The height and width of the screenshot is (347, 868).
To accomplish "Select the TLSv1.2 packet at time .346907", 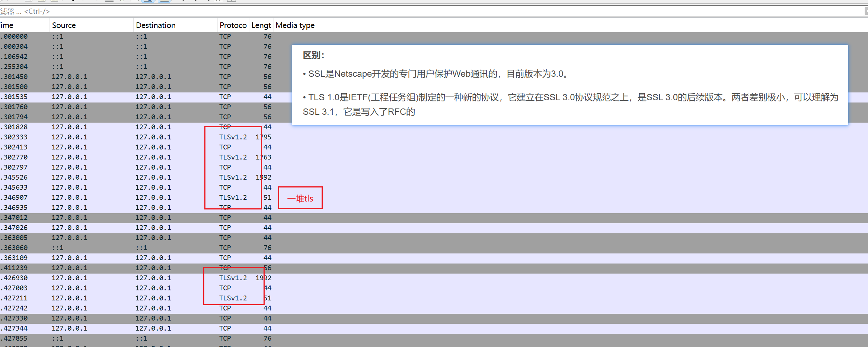I will pos(149,198).
